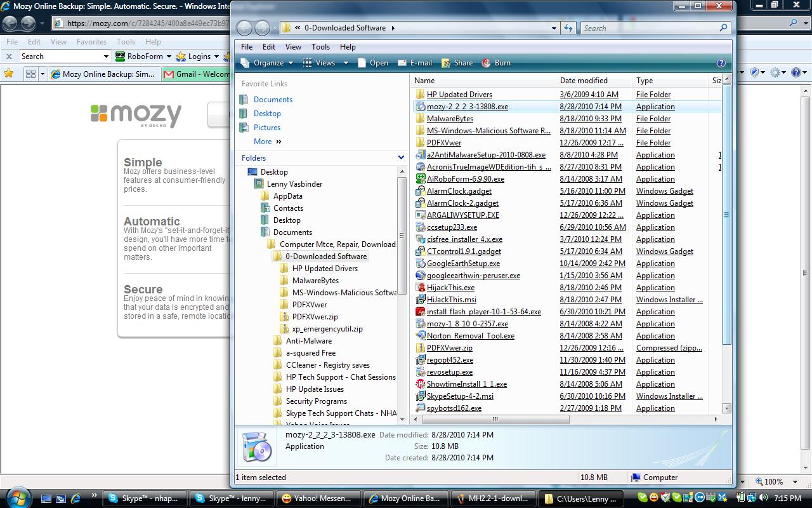Open Yahoo Messenger from the taskbar
Viewport: 812px width, 508px height.
tap(318, 498)
